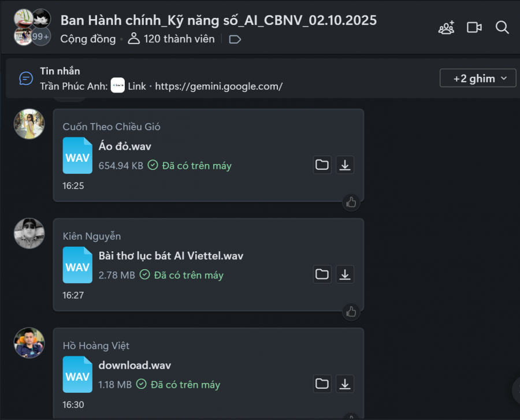
Task: Open search in conversation
Action: (502, 28)
